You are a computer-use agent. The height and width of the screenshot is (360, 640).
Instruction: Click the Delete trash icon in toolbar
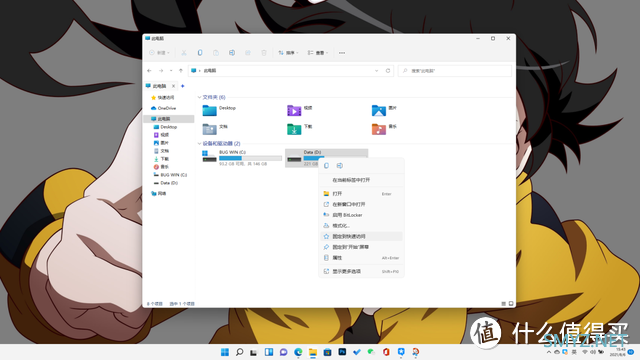[x=264, y=53]
